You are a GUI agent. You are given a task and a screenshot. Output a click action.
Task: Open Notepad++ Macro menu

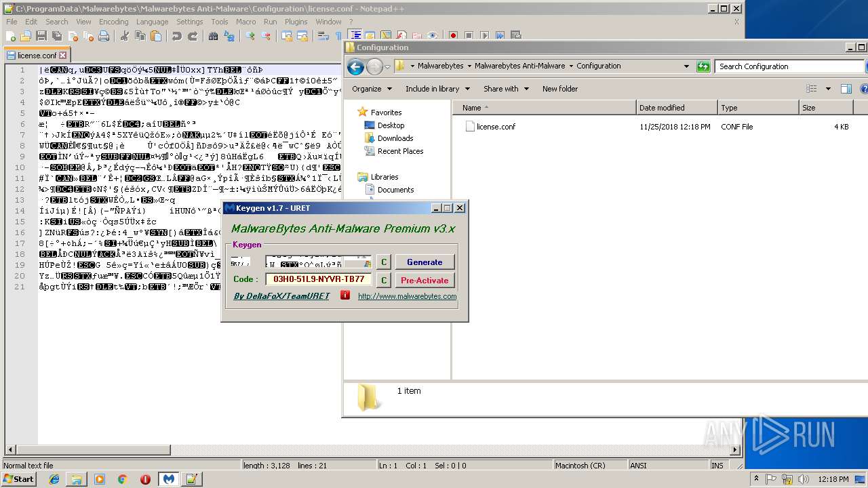(x=246, y=22)
